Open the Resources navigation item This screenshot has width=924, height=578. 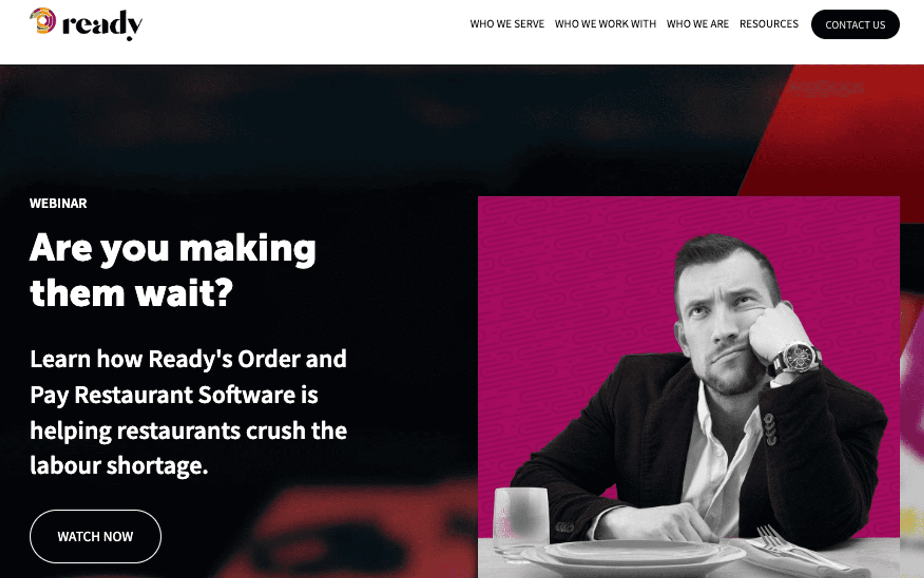pos(769,24)
